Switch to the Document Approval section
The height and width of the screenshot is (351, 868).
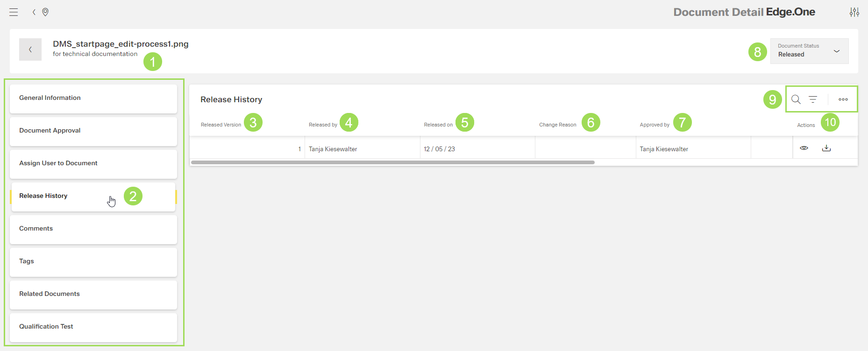pos(93,131)
